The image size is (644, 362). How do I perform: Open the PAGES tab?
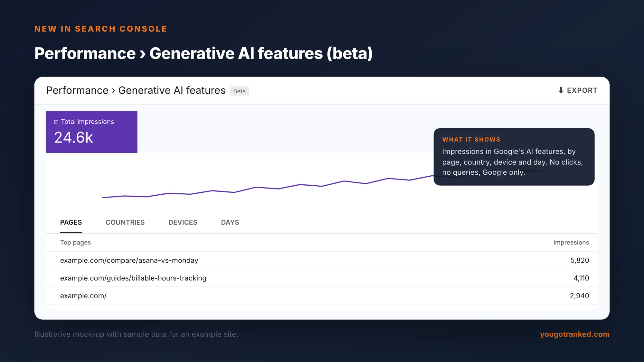point(71,222)
